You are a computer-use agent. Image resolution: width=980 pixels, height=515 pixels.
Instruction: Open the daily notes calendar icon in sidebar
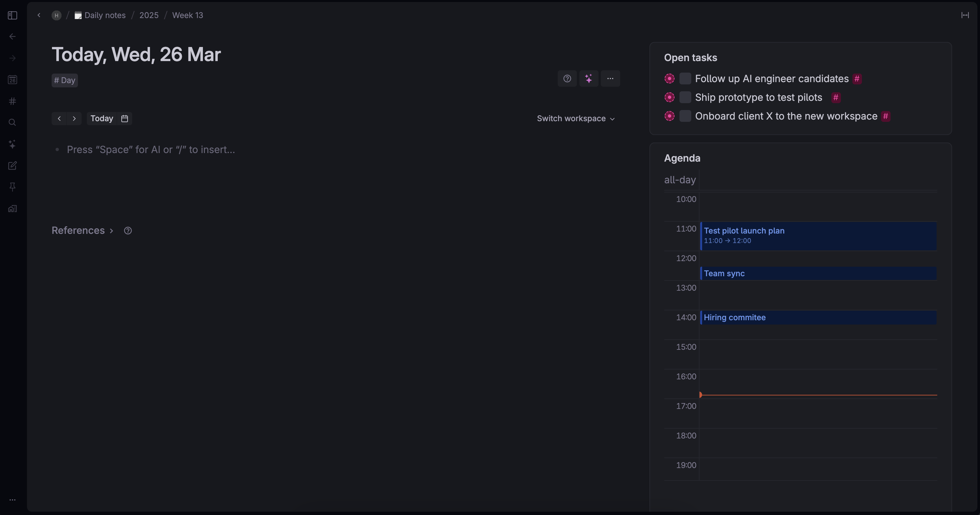[12, 80]
